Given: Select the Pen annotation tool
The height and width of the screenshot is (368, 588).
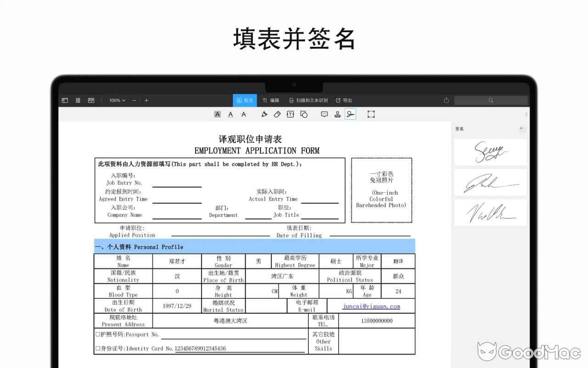Looking at the screenshot, I should coord(264,114).
